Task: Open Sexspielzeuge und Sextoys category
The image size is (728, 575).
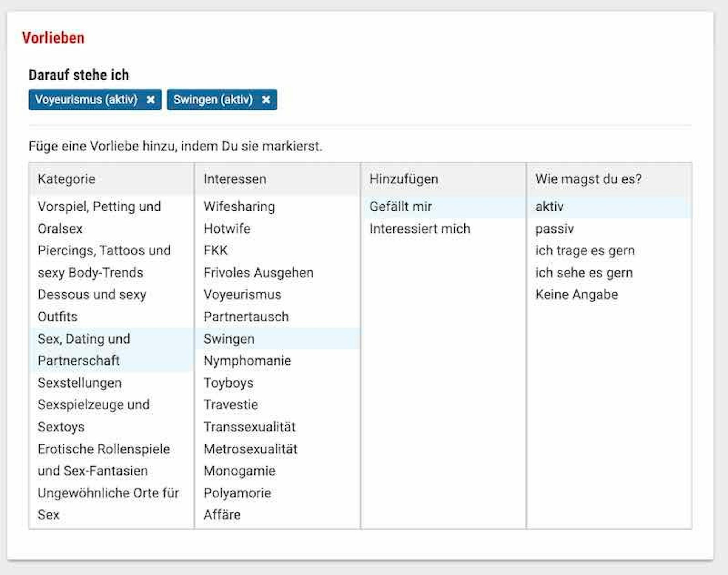Action: point(94,416)
